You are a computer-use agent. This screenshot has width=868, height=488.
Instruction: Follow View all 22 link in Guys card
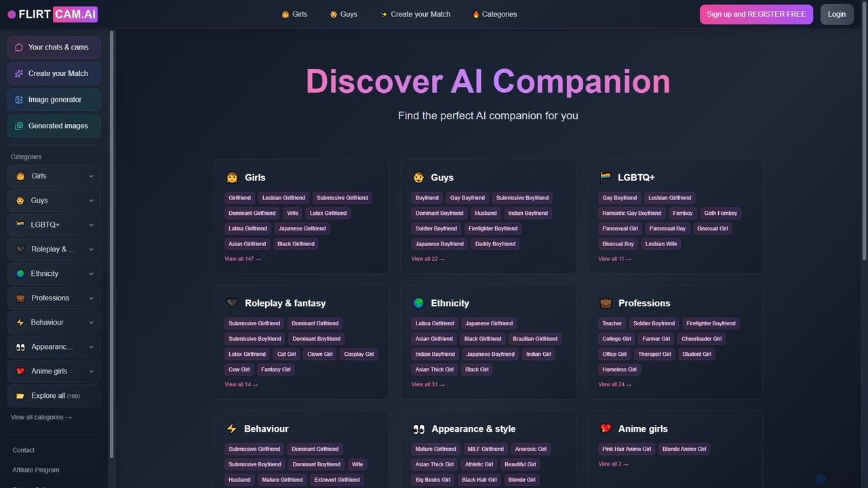pyautogui.click(x=428, y=259)
